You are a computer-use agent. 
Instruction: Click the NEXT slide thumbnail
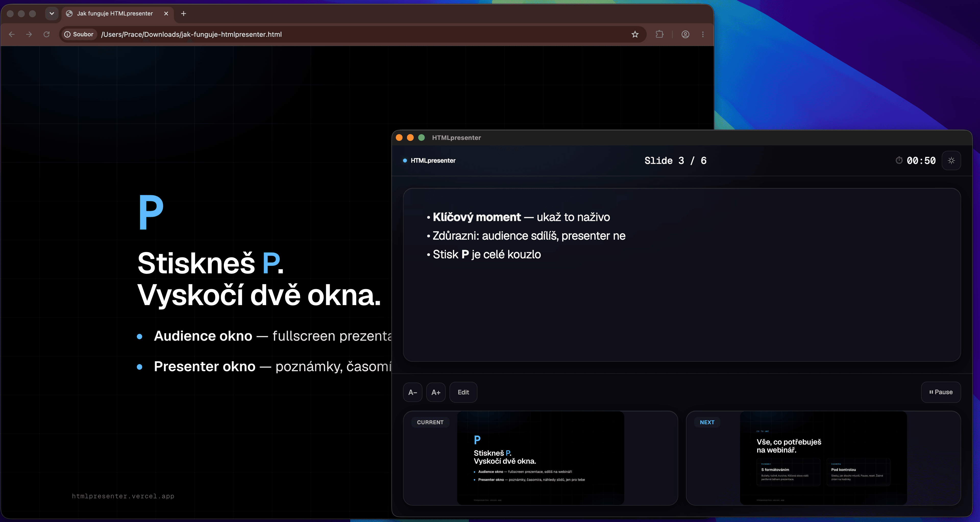coord(823,458)
